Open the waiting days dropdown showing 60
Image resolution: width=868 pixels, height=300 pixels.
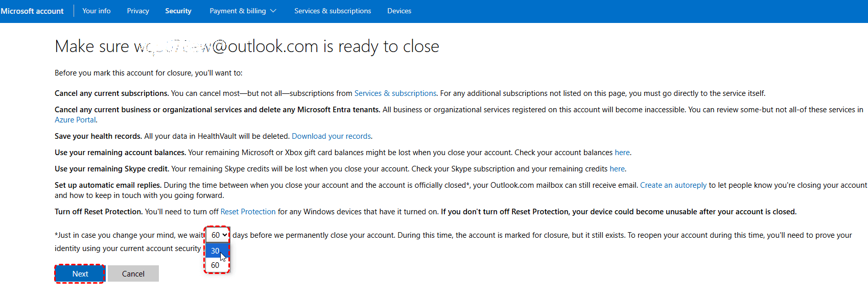(219, 235)
